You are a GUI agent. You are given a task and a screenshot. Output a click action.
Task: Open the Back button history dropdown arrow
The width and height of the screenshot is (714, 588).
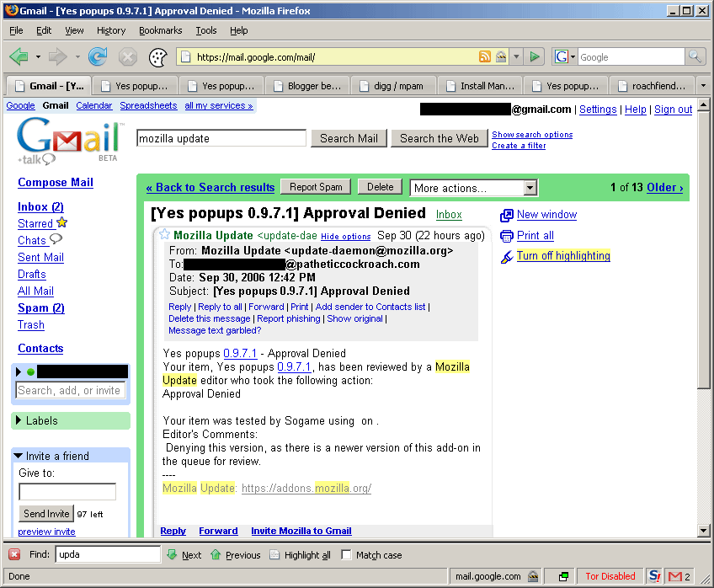(38, 57)
